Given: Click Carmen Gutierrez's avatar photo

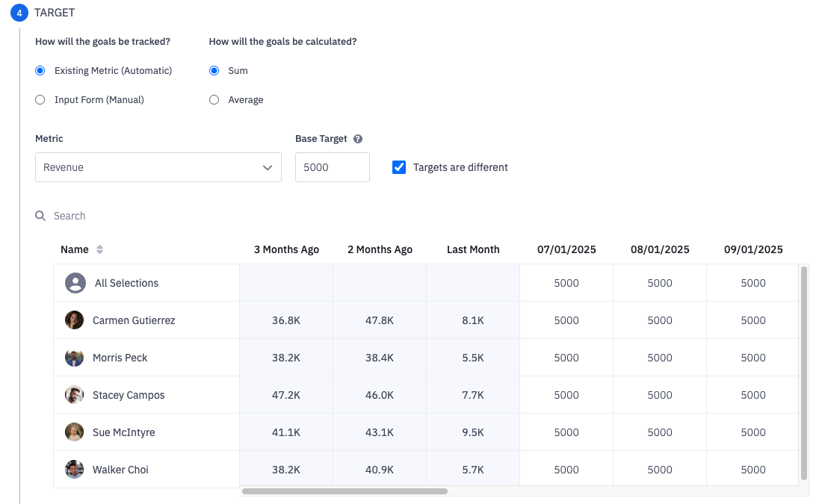Looking at the screenshot, I should (x=74, y=320).
